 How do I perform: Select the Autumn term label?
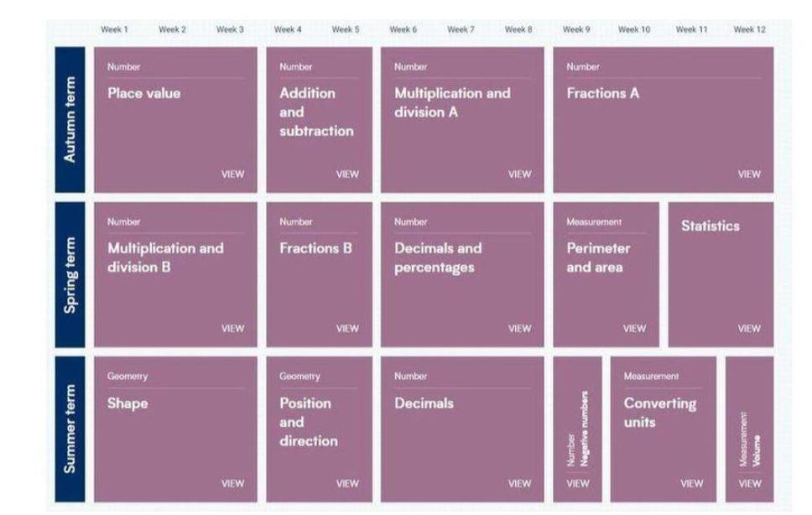pyautogui.click(x=70, y=120)
